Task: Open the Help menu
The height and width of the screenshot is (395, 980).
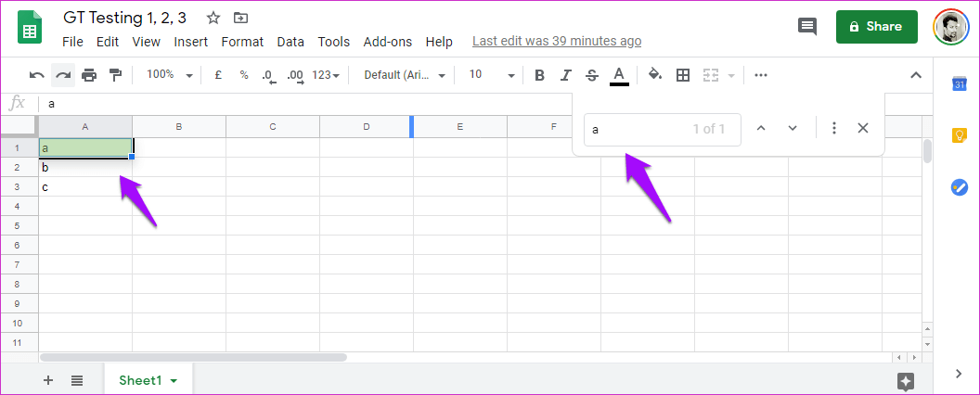Action: (x=439, y=42)
